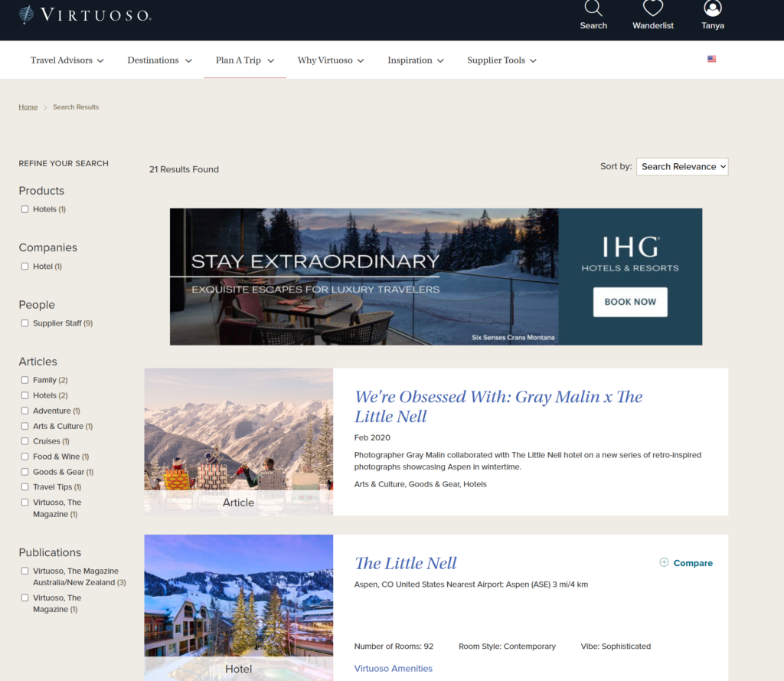Check the Supplier Staff (9) filter
This screenshot has height=681, width=784.
[x=24, y=323]
